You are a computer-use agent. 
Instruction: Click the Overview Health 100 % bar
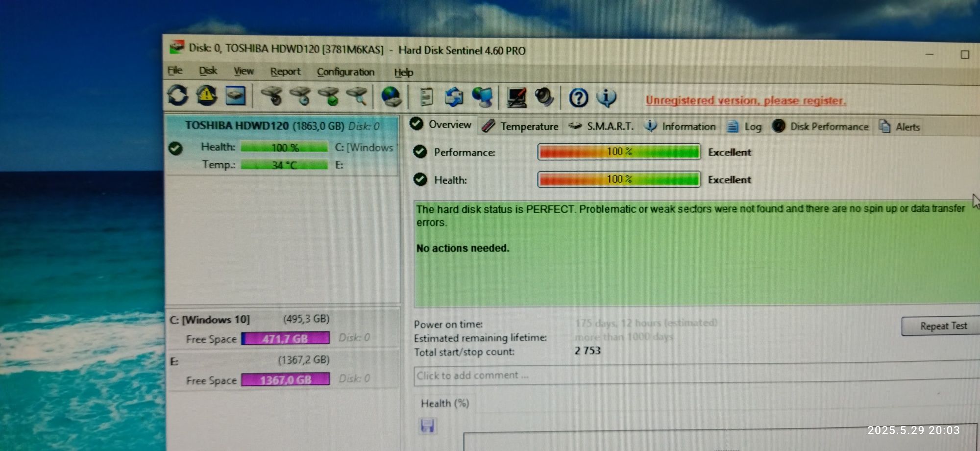619,179
